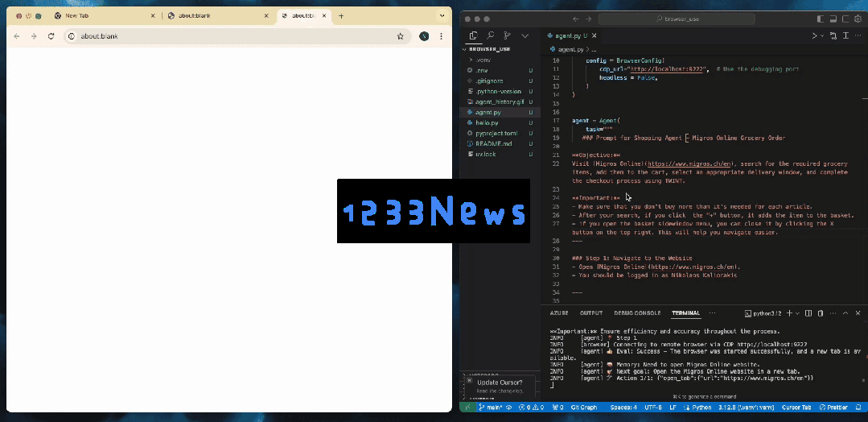
Task: Open the run options dropdown beside the play icon
Action: (822, 35)
